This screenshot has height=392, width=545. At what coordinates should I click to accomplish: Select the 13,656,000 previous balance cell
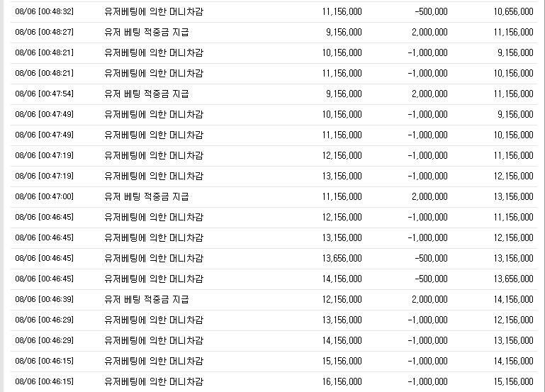(x=342, y=258)
